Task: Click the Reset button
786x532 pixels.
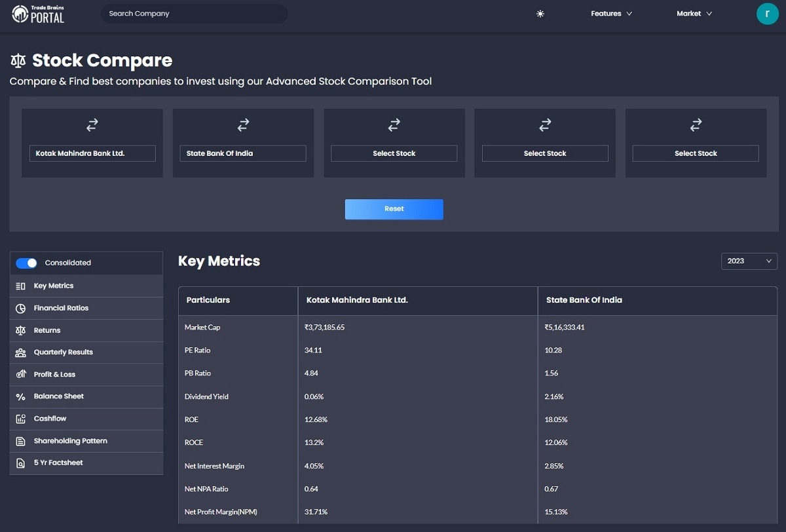Action: [394, 209]
